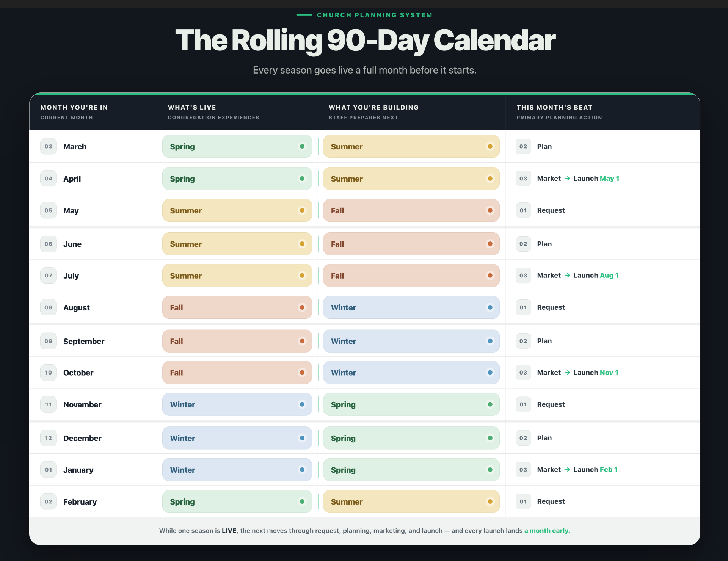Click the 09 badge next to September
728x561 pixels.
[49, 341]
